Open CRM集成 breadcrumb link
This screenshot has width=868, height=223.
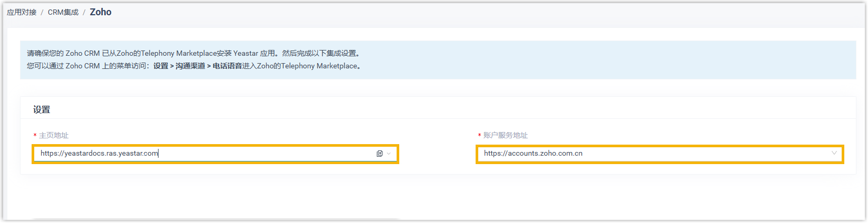tap(63, 12)
